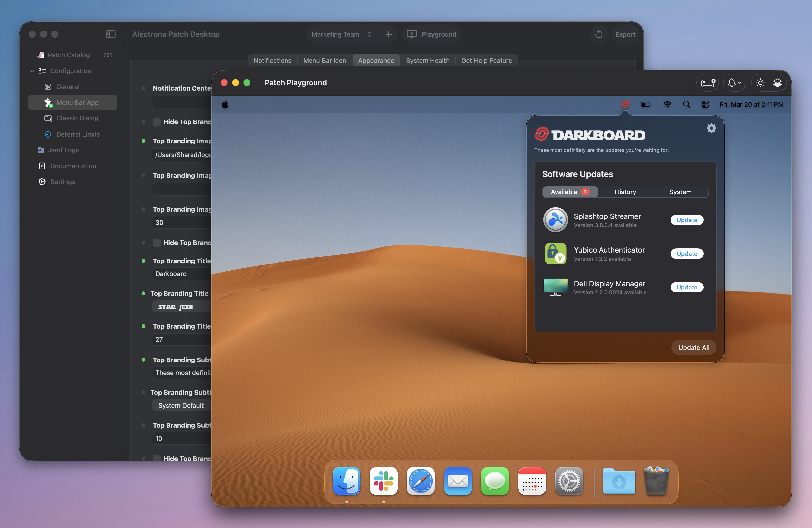This screenshot has width=812, height=528.
Task: Update Dell Display Manager
Action: pyautogui.click(x=687, y=287)
